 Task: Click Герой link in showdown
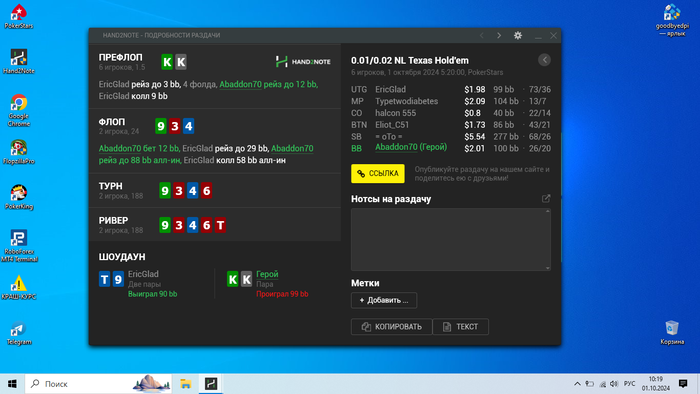tap(267, 274)
